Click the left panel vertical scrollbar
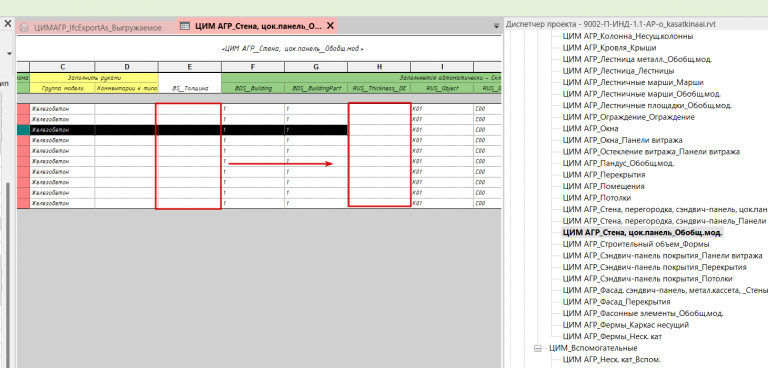The height and width of the screenshot is (368, 768). pos(7,274)
